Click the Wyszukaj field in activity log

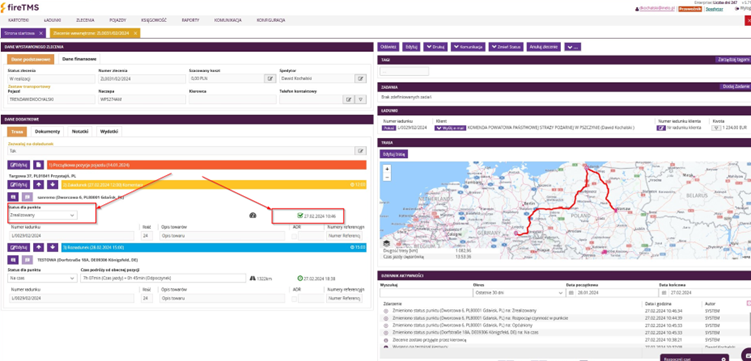click(424, 293)
